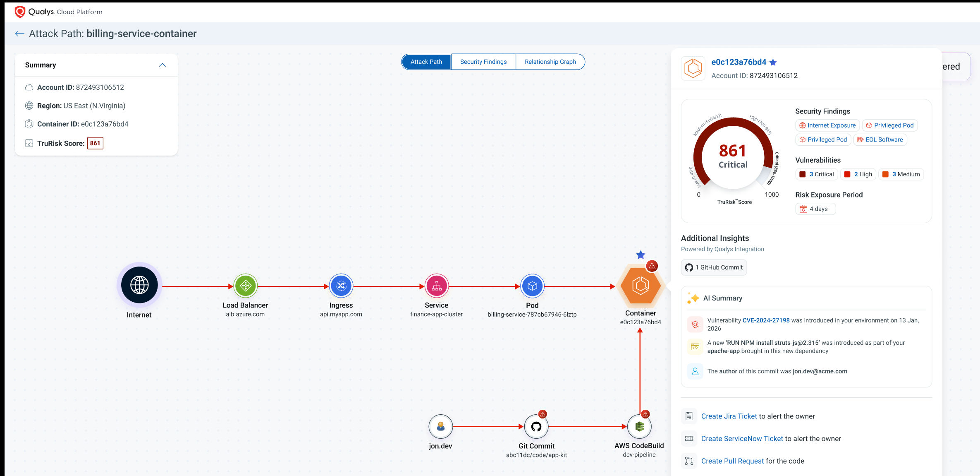The height and width of the screenshot is (476, 980).
Task: Toggle the favorite star next to e0c123a76bd4
Action: [773, 63]
